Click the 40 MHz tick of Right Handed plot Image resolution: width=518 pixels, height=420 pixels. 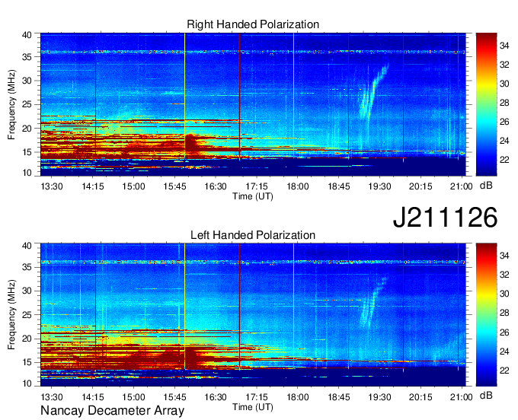tap(27, 35)
